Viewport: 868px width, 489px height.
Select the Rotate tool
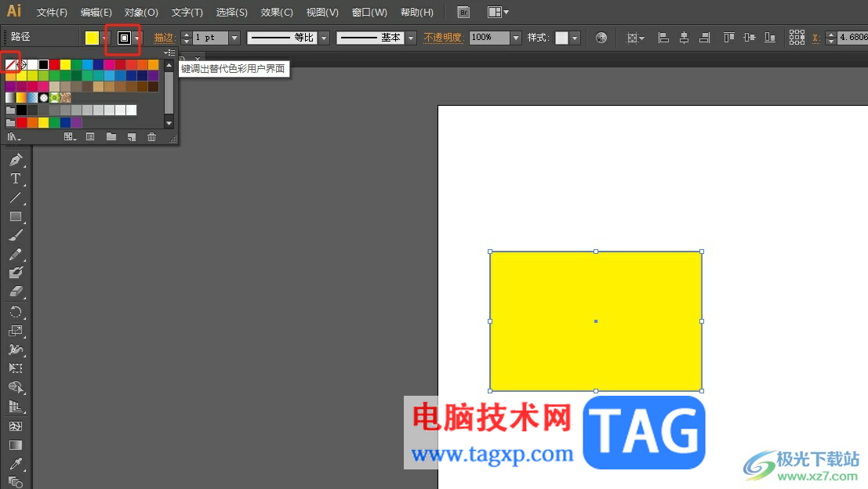pos(16,311)
